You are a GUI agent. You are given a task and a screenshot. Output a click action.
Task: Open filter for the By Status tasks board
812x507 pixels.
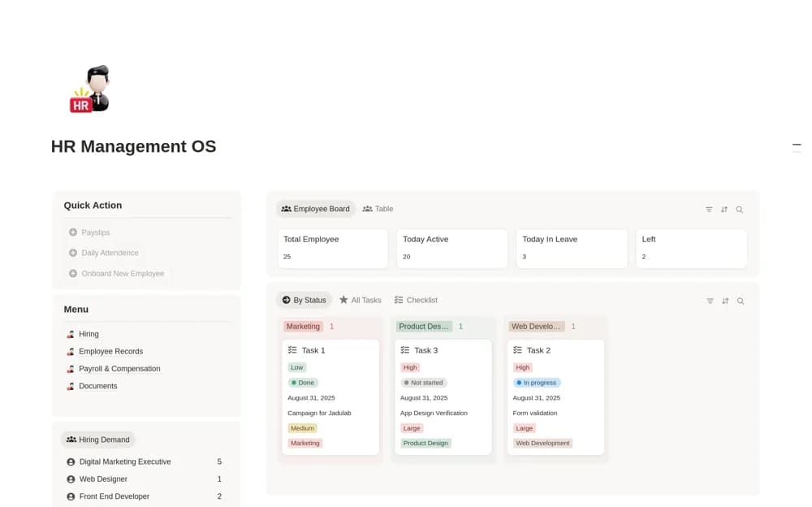tap(710, 301)
